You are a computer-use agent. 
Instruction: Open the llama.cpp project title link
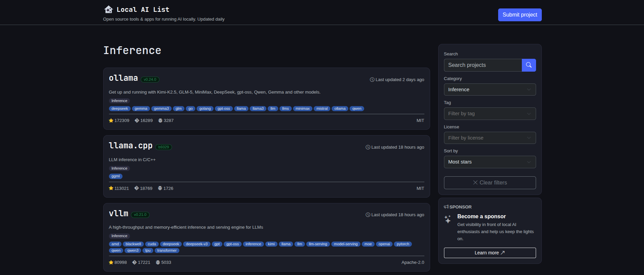(131, 146)
